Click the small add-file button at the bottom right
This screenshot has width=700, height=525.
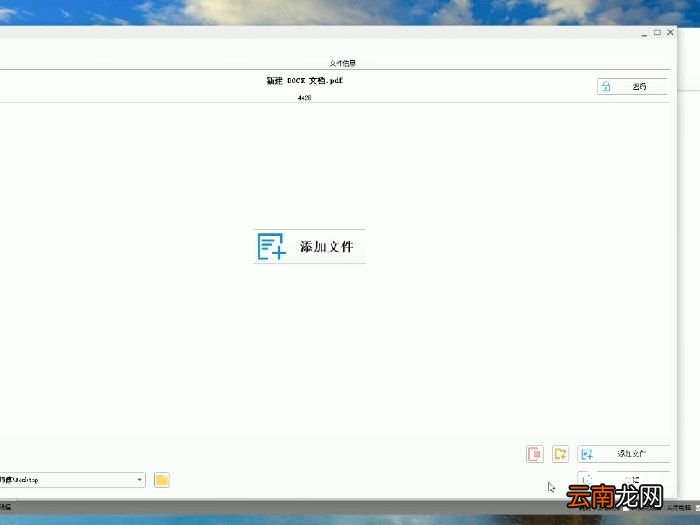coord(624,454)
